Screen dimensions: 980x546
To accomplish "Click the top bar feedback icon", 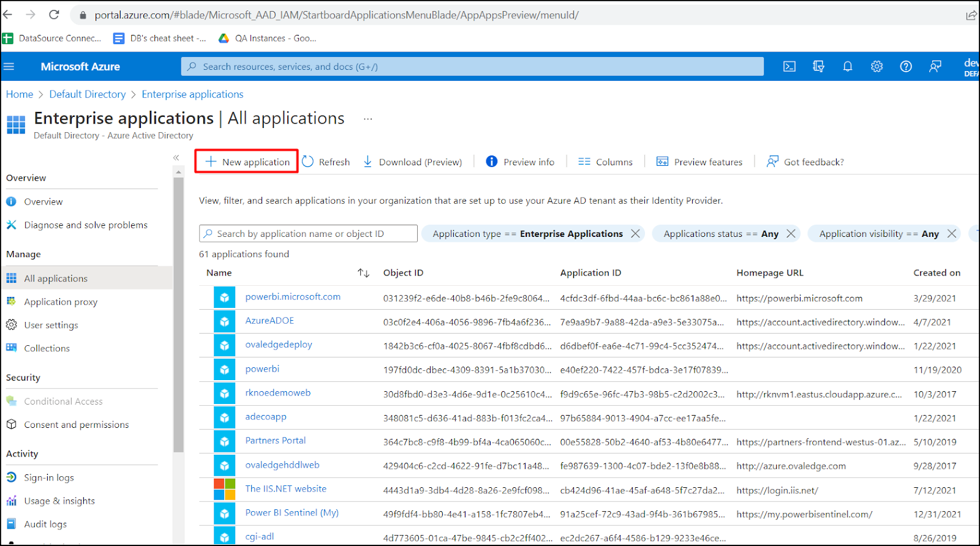I will [935, 66].
